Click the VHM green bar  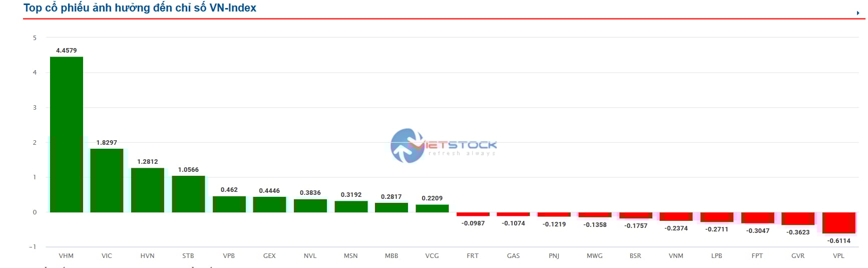[x=67, y=135]
